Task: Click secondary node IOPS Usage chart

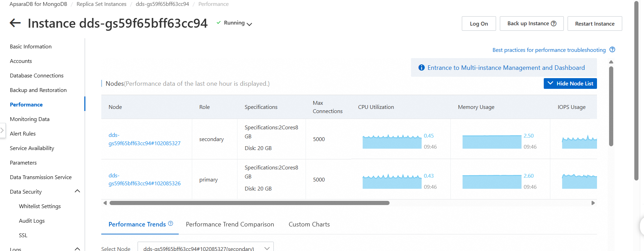Action: pos(579,141)
